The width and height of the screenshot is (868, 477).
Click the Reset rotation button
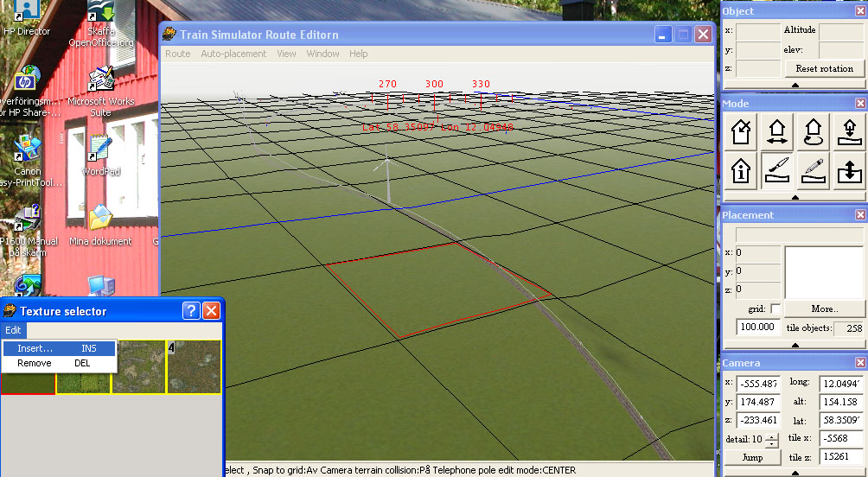824,68
